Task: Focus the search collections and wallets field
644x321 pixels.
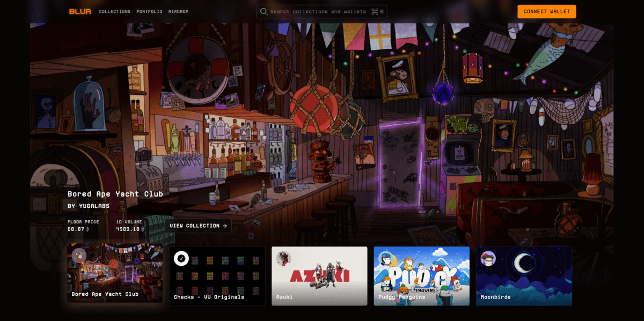Action: pos(321,11)
